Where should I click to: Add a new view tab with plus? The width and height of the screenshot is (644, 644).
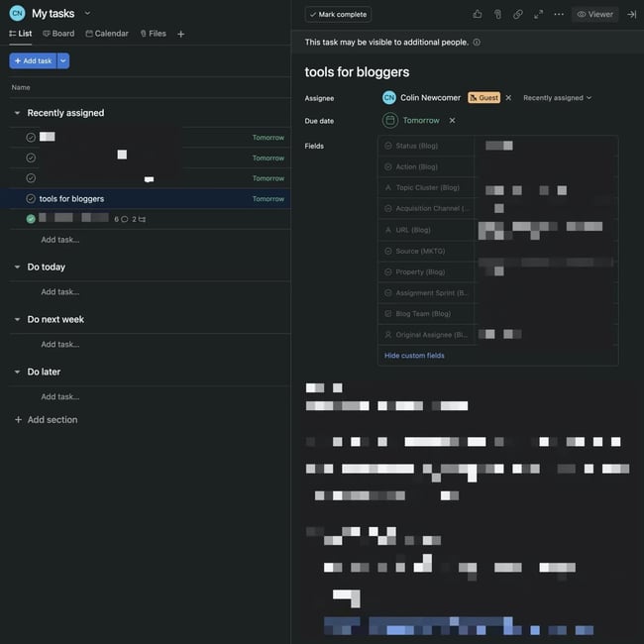[x=180, y=34]
